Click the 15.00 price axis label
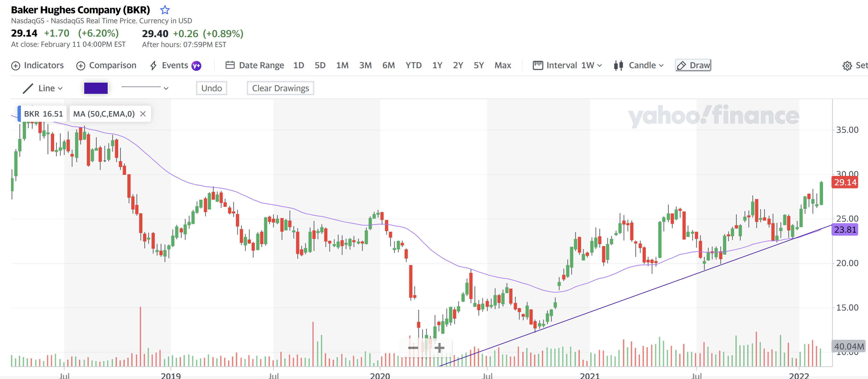 pos(847,308)
